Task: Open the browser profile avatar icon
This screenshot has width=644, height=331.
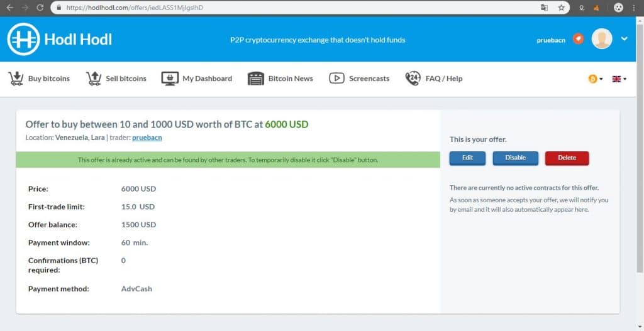Action: [x=618, y=8]
